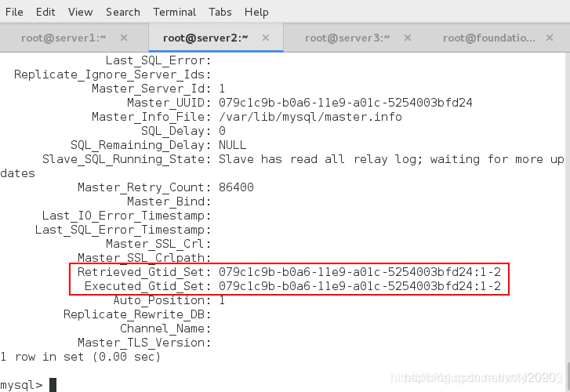Click at the mysql> prompt cursor
The width and height of the screenshot is (570, 392).
(x=53, y=385)
